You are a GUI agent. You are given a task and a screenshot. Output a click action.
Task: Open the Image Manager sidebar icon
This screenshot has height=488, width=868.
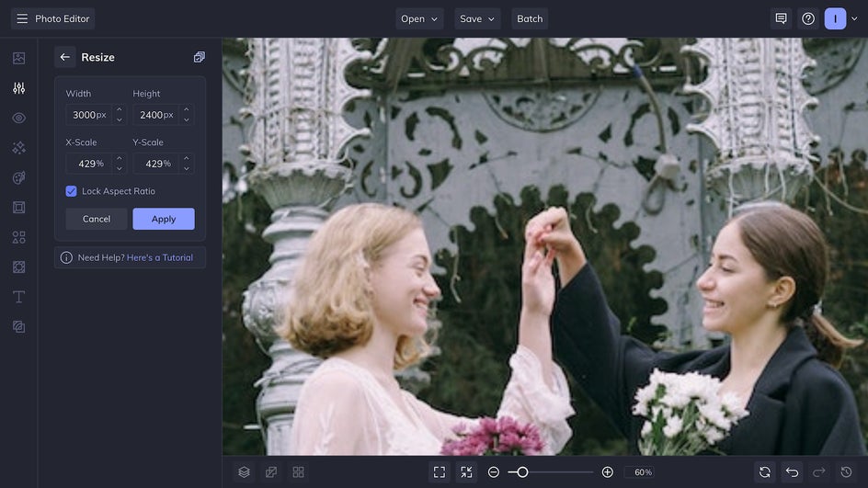point(18,58)
